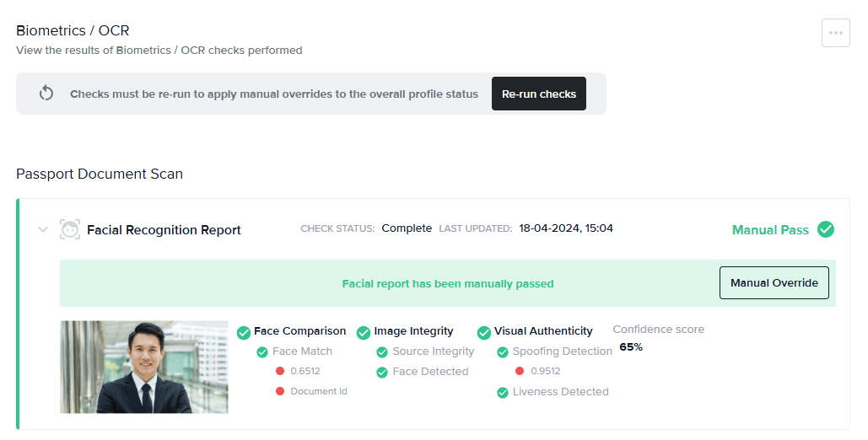This screenshot has width=868, height=440.
Task: Click the Visual Authenticity green check icon
Action: click(484, 332)
